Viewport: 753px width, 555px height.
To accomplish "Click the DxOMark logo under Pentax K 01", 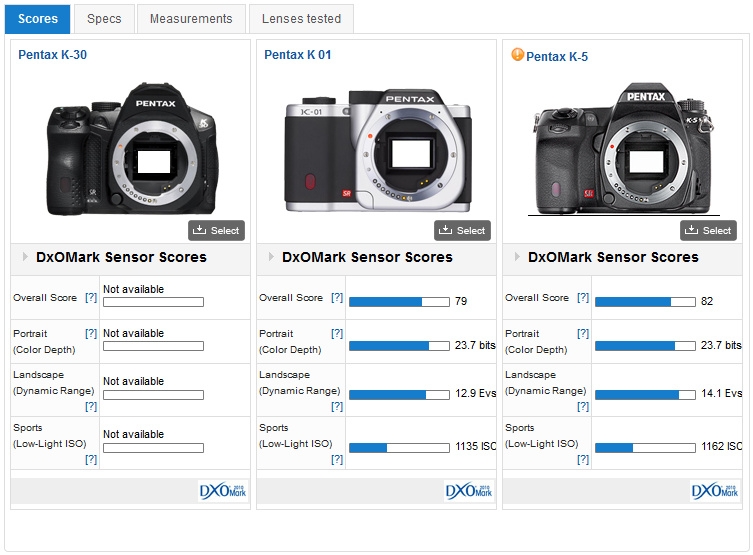I will pos(469,491).
